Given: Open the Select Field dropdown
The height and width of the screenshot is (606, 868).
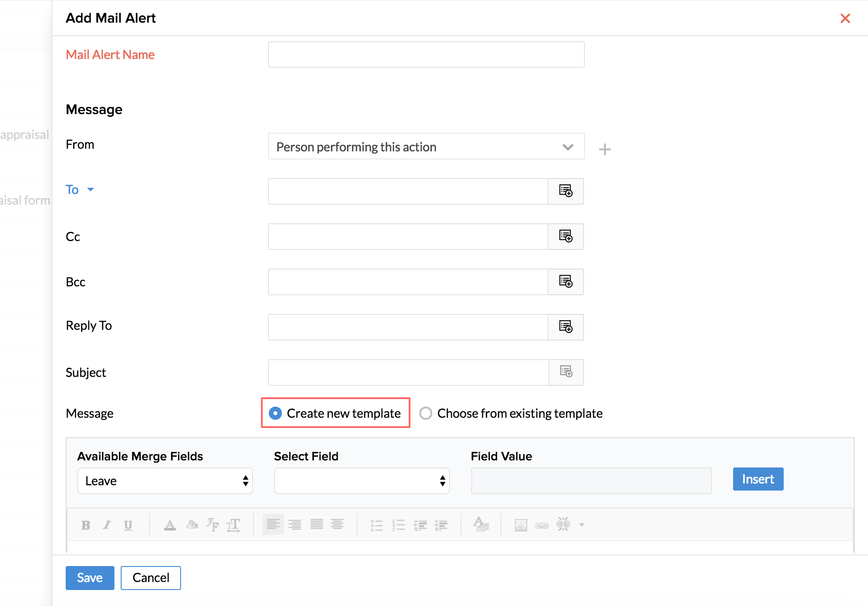Looking at the screenshot, I should tap(362, 481).
